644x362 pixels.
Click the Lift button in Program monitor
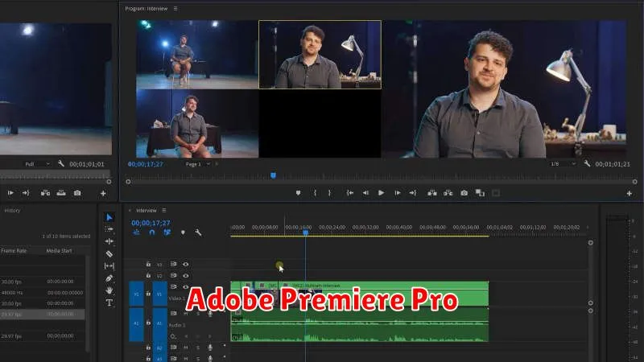point(432,193)
